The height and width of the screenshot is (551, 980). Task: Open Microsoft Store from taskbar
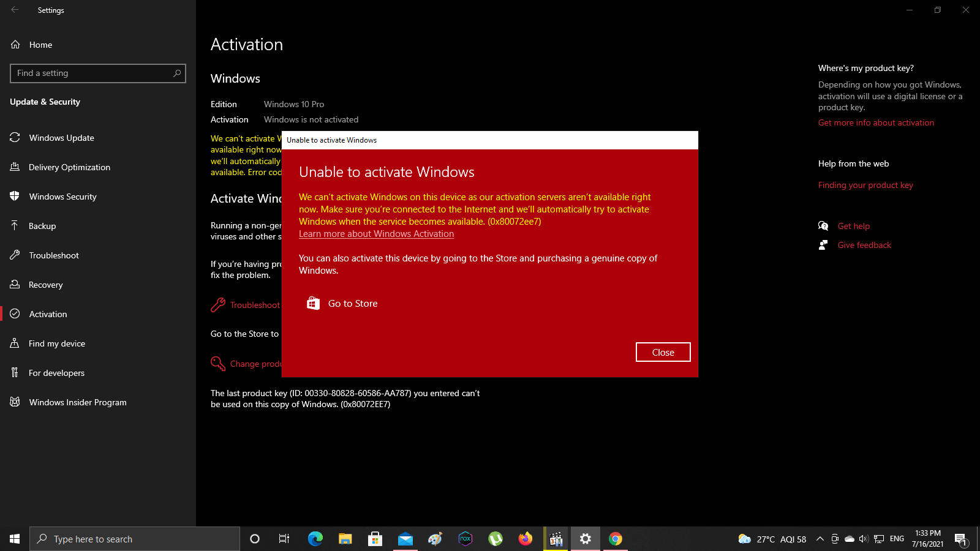[375, 539]
